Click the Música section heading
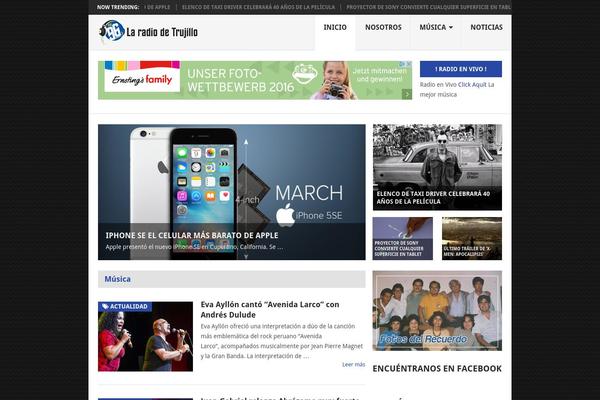600x400 pixels. click(117, 279)
